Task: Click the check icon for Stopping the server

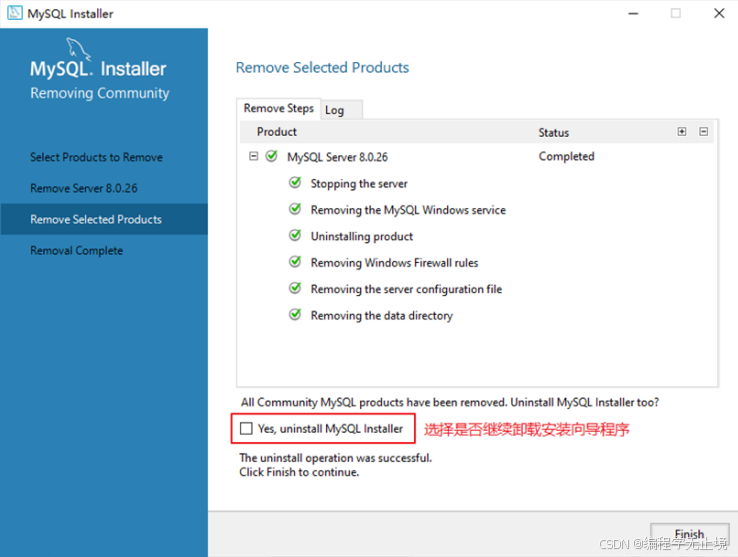Action: point(295,182)
